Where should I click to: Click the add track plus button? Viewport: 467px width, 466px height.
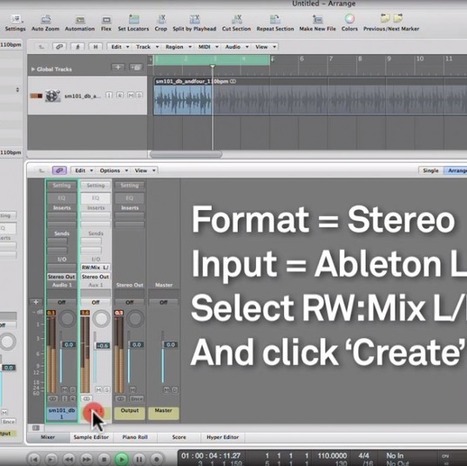[118, 68]
